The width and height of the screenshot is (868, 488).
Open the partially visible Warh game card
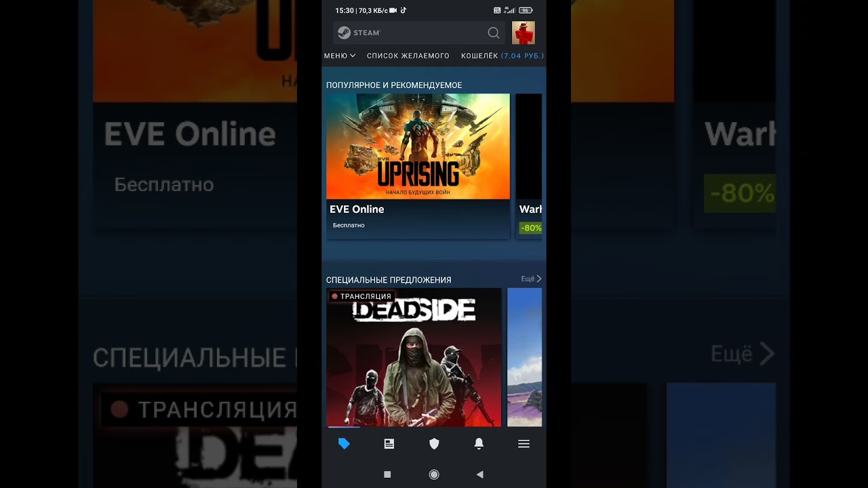pyautogui.click(x=529, y=166)
